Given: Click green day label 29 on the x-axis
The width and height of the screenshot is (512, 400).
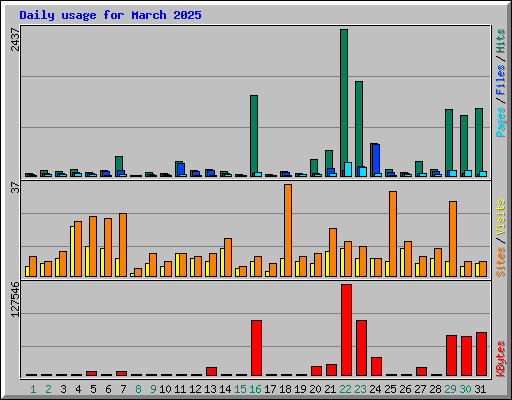Looking at the screenshot, I should 450,389.
